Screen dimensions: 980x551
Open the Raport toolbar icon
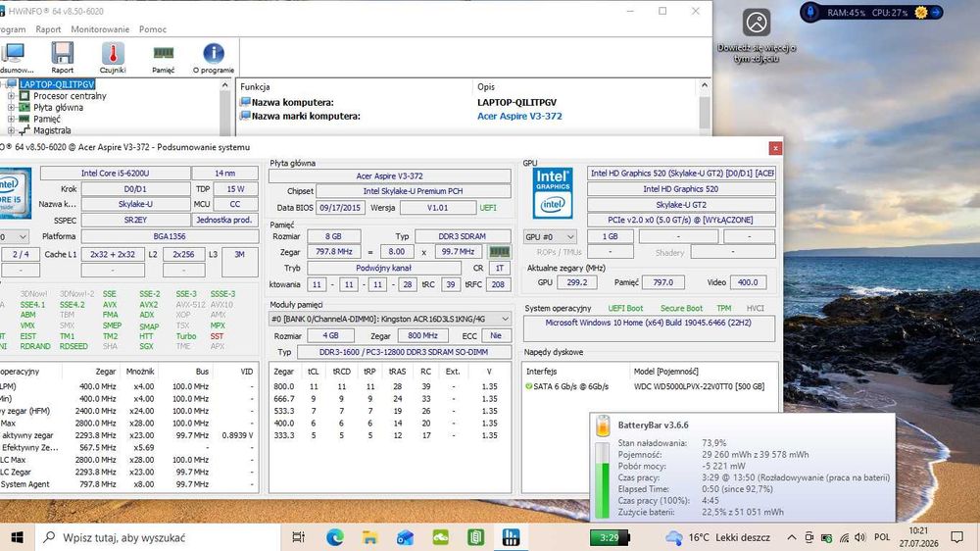(62, 58)
